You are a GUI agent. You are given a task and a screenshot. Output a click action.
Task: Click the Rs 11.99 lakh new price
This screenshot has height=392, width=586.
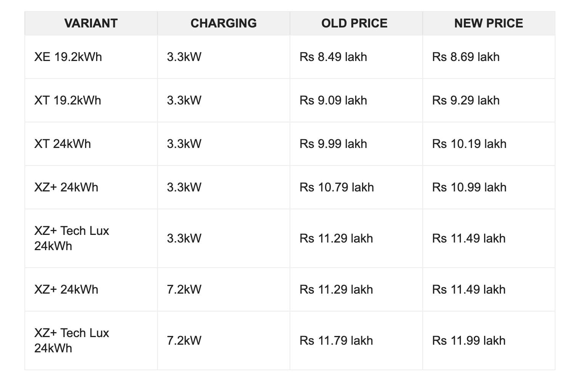click(x=469, y=341)
